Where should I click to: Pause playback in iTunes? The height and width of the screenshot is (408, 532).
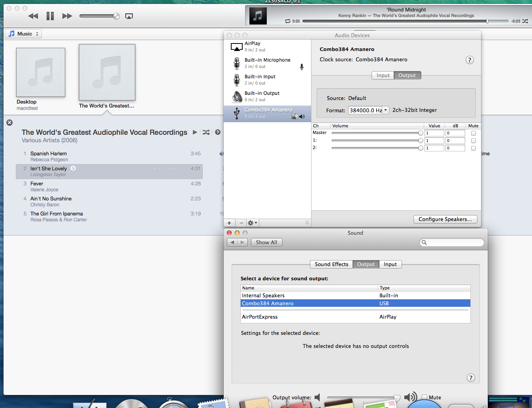[50, 16]
